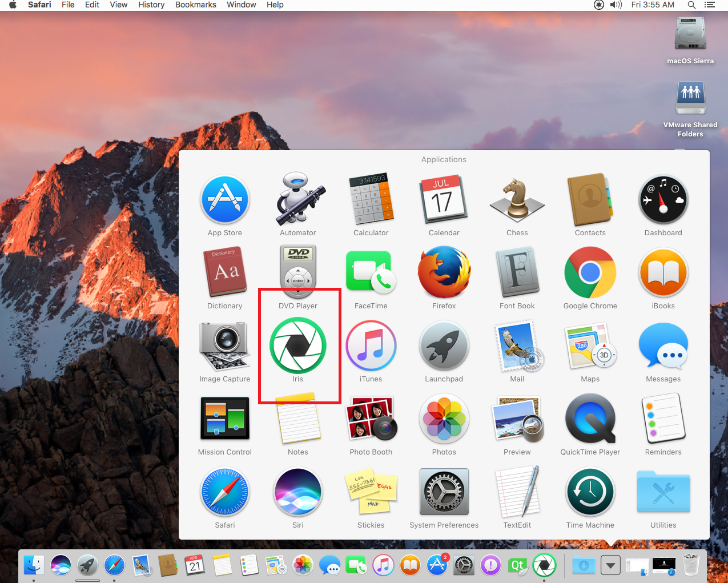Click the Qt icon in the Dock
This screenshot has width=728, height=583.
coord(517,565)
